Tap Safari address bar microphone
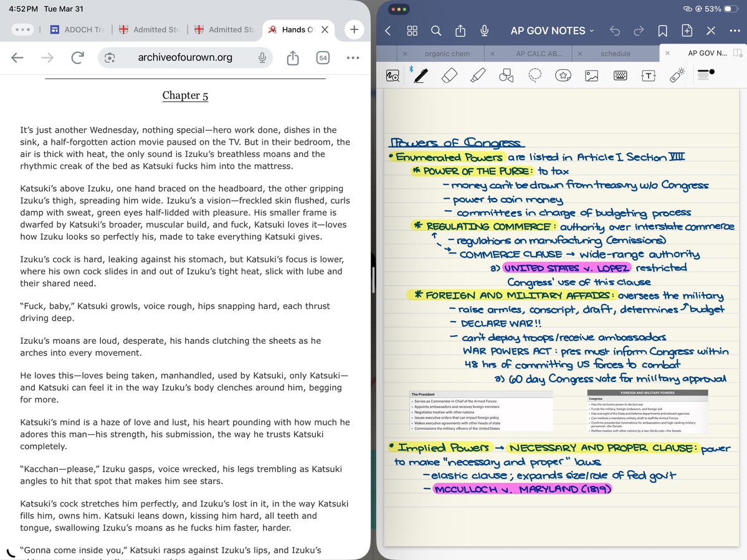This screenshot has height=560, width=747. point(262,57)
